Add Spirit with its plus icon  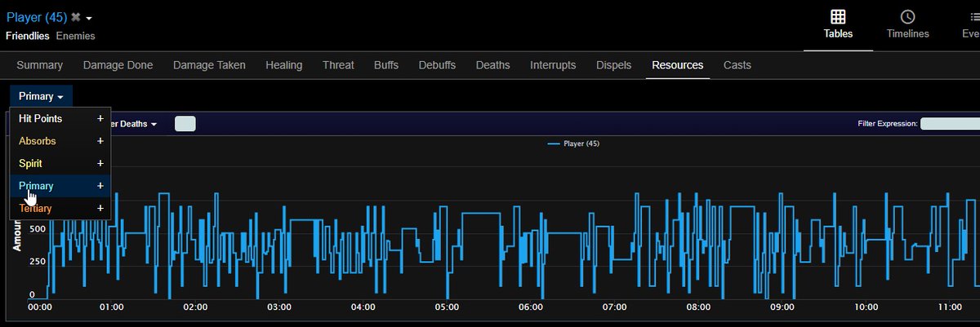tap(100, 163)
